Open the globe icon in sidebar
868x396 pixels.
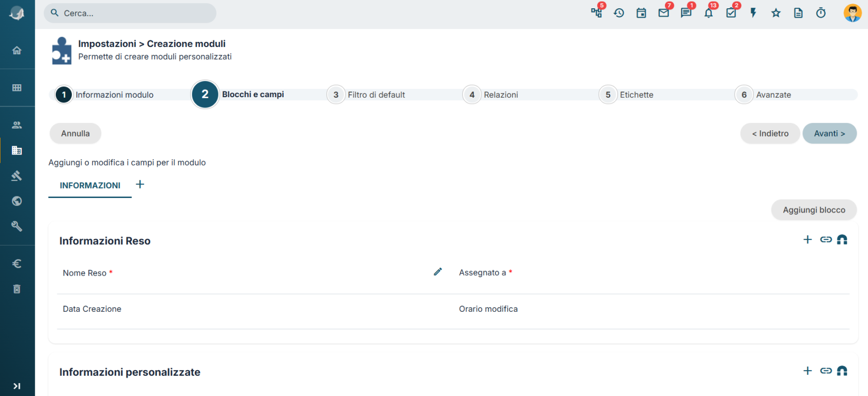[x=17, y=201]
